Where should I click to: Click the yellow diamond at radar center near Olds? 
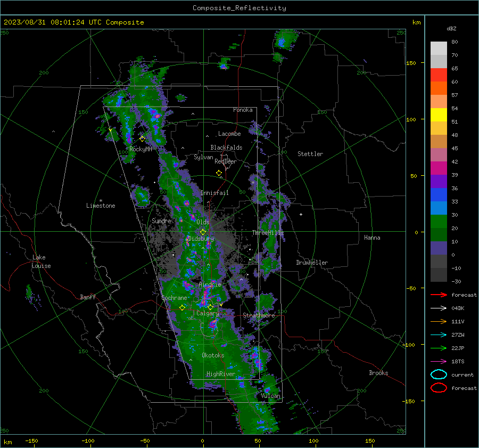203,232
